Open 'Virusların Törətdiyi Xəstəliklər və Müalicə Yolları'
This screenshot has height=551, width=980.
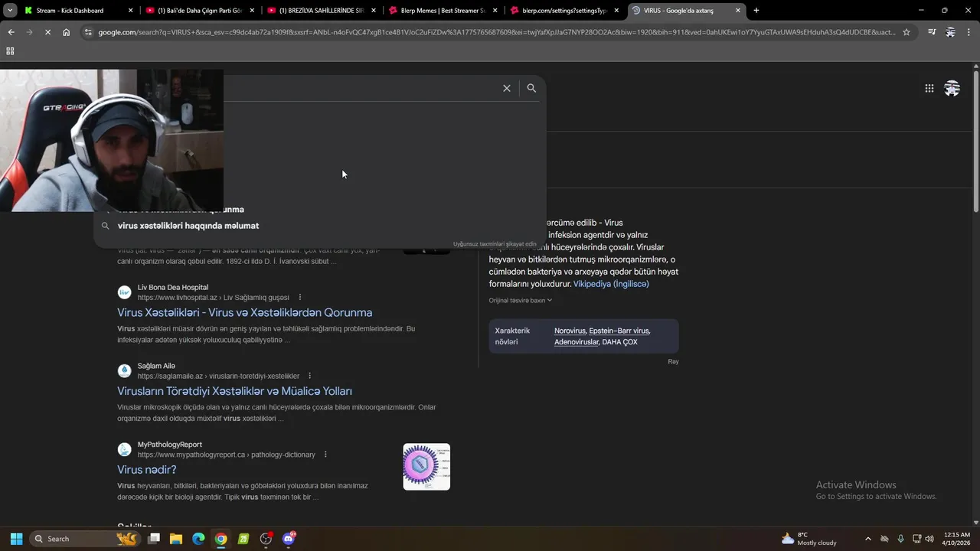[234, 391]
